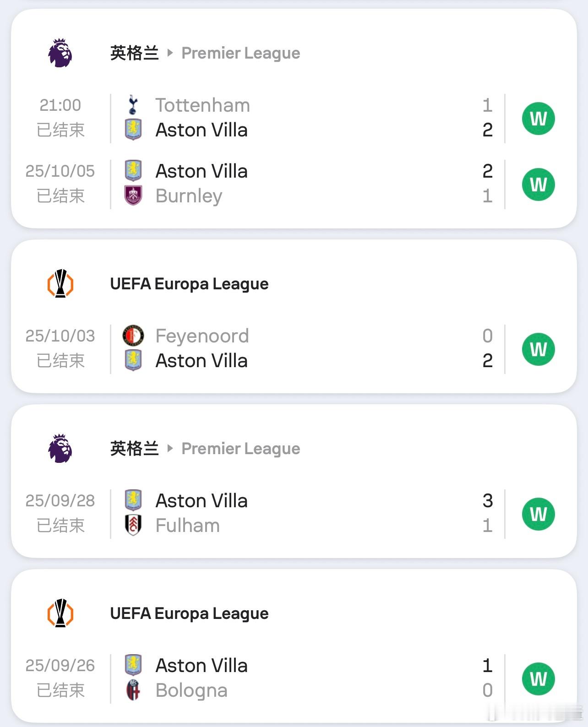
Task: Click the bottom Europa League trophy logo
Action: pyautogui.click(x=60, y=613)
